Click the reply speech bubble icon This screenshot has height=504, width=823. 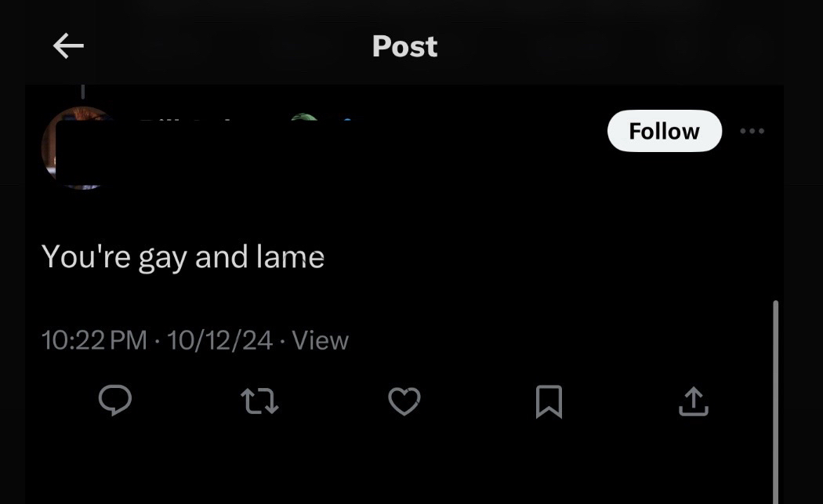coord(115,401)
